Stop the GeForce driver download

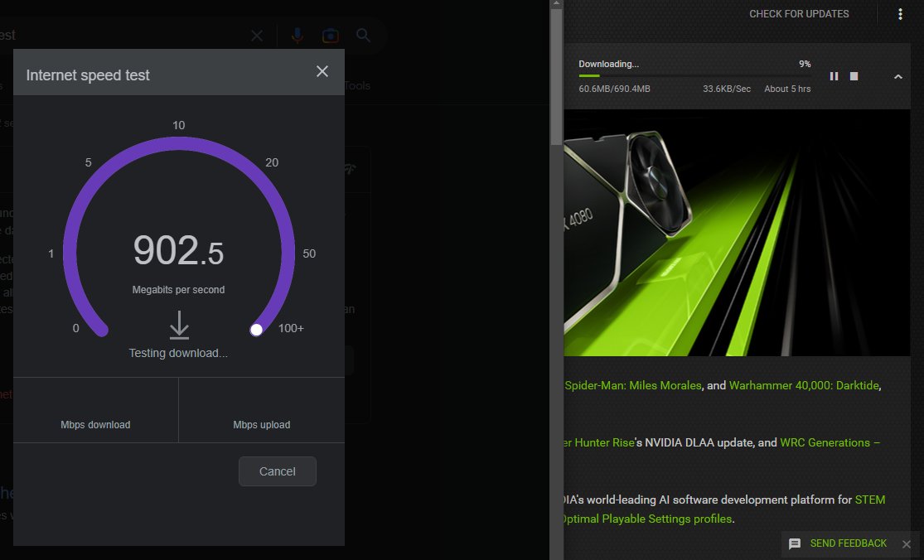tap(854, 76)
